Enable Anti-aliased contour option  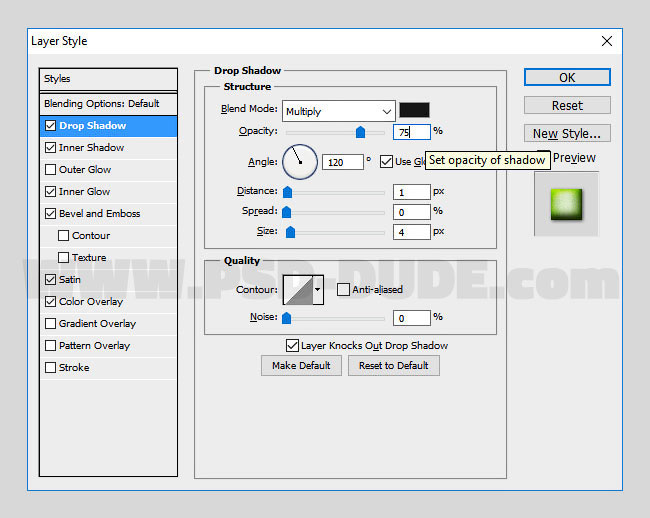[x=343, y=289]
